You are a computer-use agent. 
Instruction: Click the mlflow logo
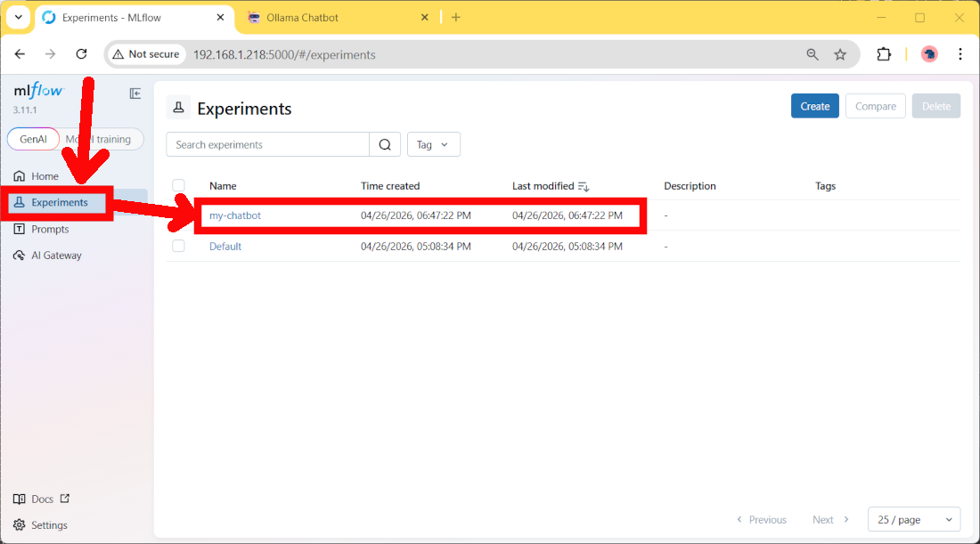tap(37, 90)
